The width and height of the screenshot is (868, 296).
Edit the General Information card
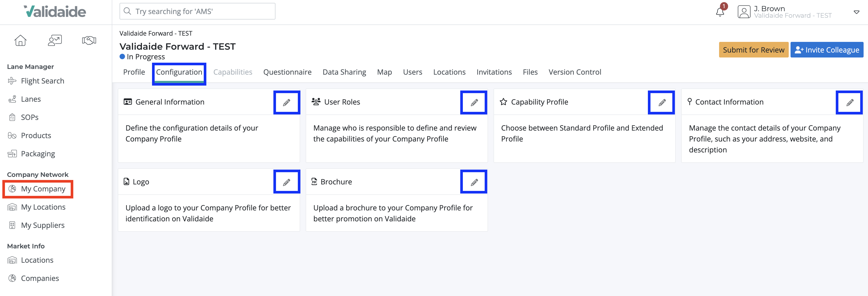[x=287, y=102]
